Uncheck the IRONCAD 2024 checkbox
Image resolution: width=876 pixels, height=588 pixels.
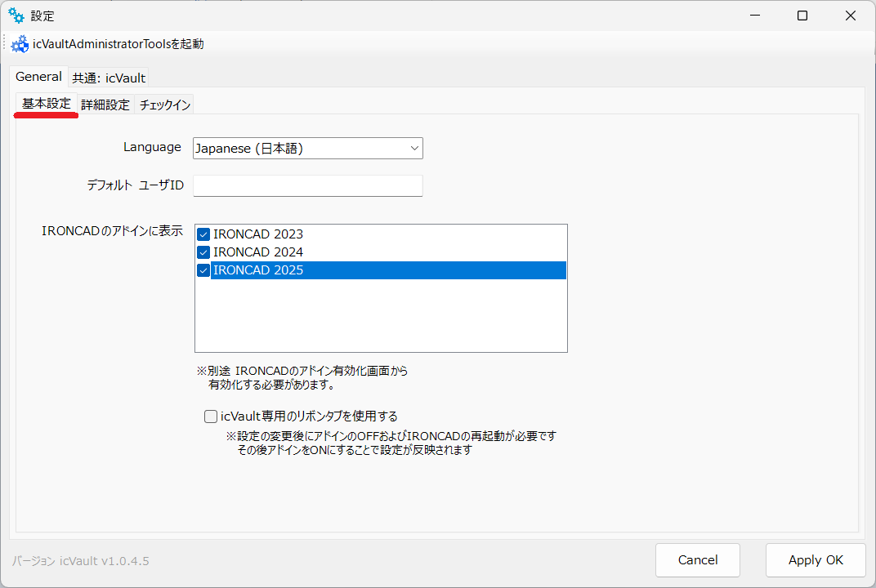pyautogui.click(x=203, y=252)
